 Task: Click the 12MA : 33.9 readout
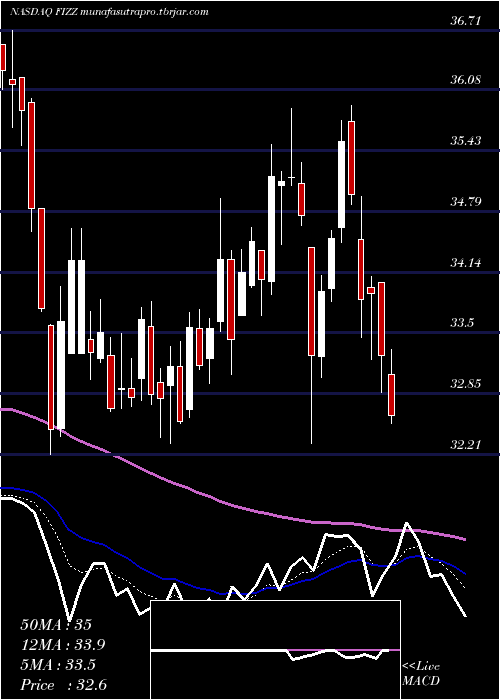click(62, 645)
